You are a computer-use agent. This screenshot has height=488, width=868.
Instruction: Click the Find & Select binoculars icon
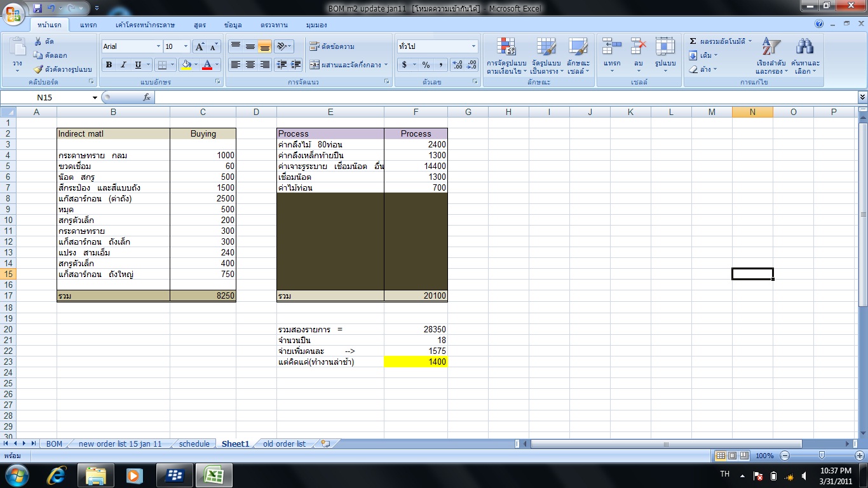pos(804,55)
